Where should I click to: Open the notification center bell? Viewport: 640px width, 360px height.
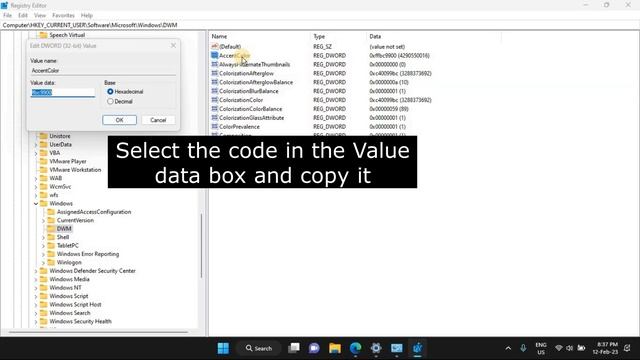[x=627, y=348]
